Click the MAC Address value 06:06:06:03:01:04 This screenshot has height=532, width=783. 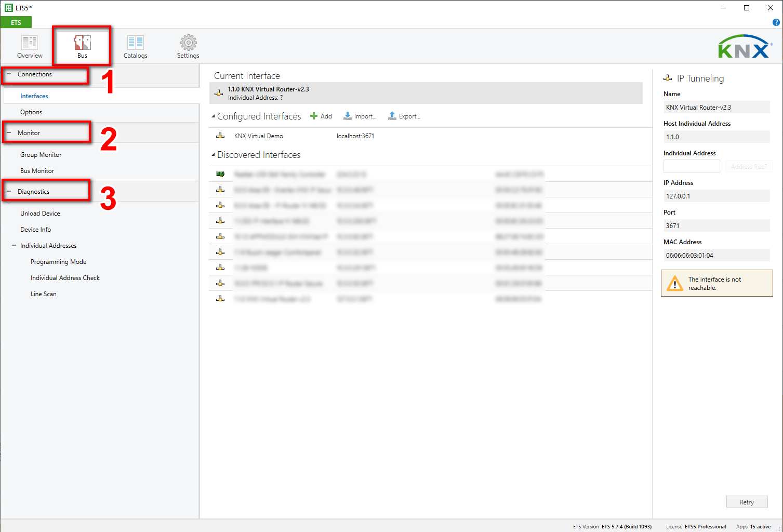(716, 255)
